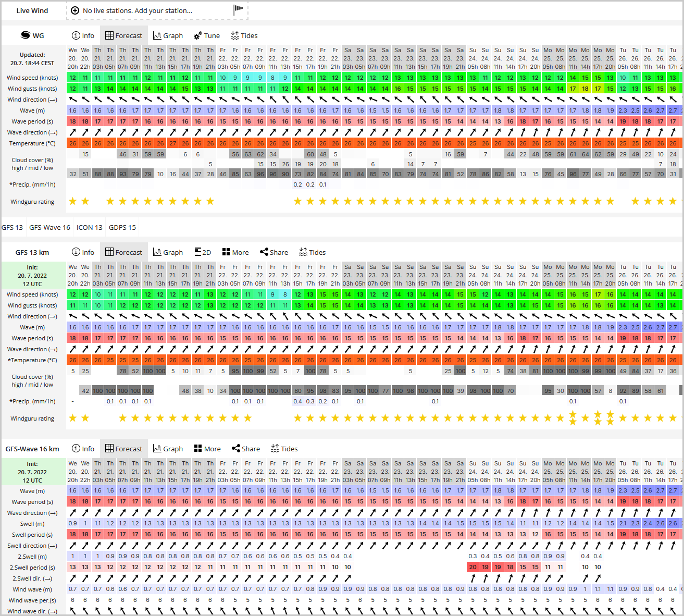
Task: Open the 2D view for GFS 13 km
Action: [203, 252]
